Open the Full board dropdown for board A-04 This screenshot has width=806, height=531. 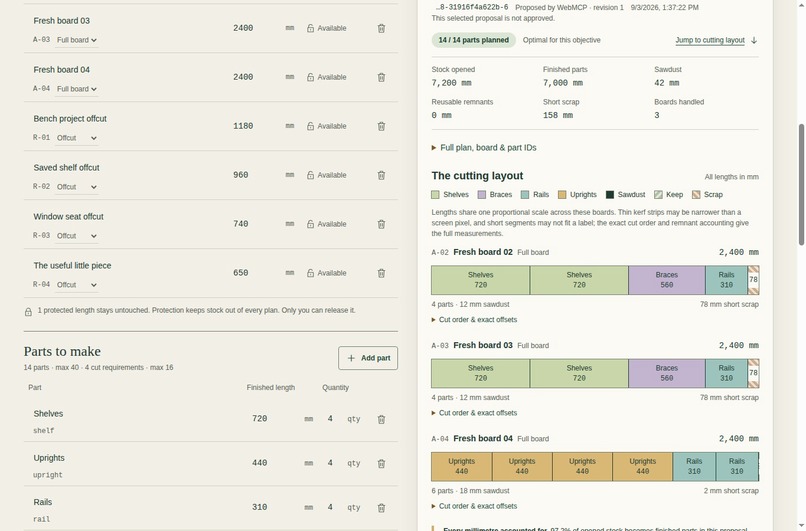click(x=77, y=89)
